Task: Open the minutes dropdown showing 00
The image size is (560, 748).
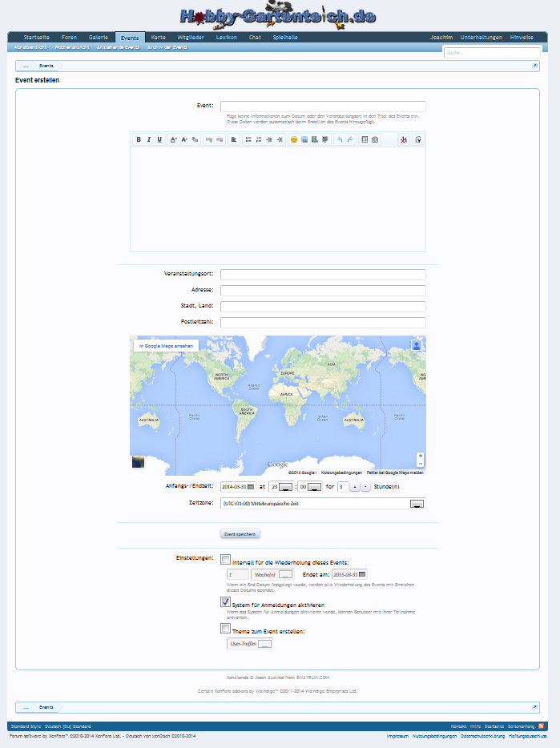Action: coord(310,487)
